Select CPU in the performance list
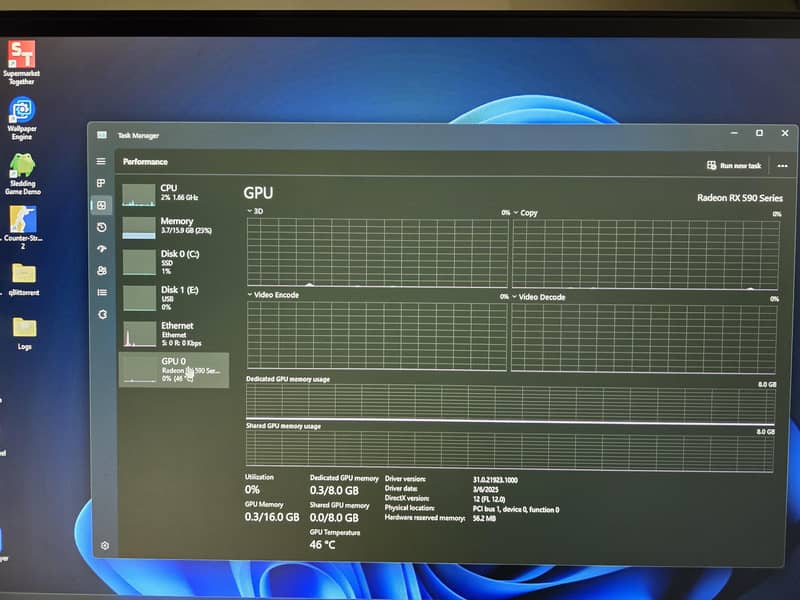The height and width of the screenshot is (600, 800). pos(173,193)
